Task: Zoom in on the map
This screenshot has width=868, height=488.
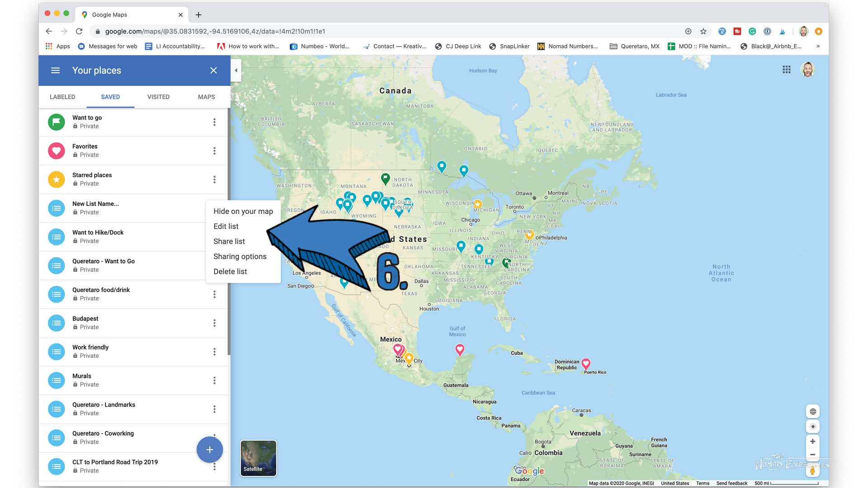Action: [x=813, y=441]
